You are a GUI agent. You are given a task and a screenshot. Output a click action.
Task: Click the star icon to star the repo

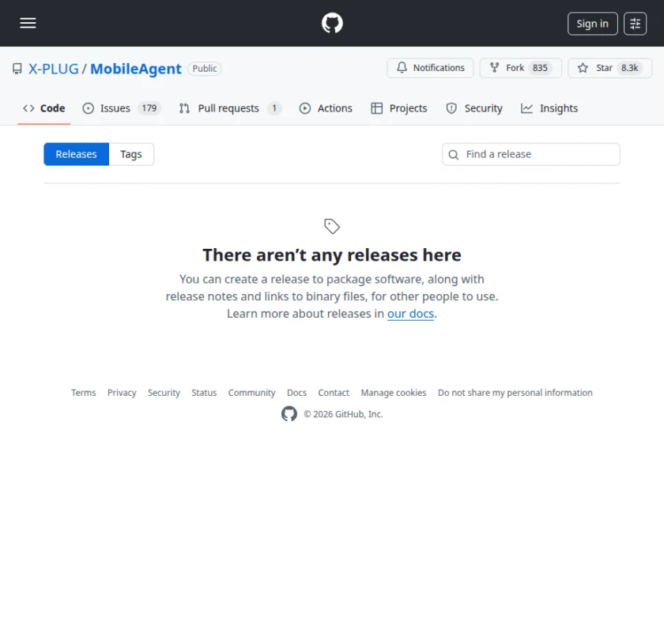pos(583,68)
